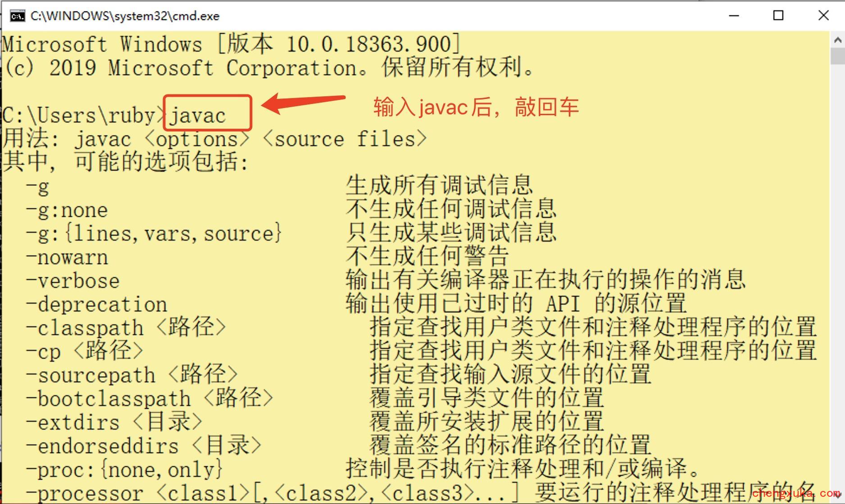Click the cmd.exe icon in title bar

[x=18, y=16]
